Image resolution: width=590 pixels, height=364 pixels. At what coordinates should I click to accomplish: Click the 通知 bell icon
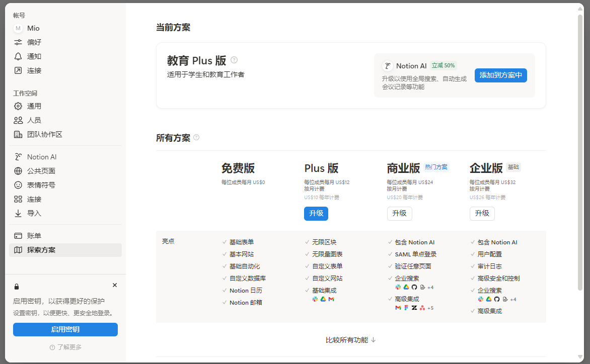pyautogui.click(x=18, y=56)
